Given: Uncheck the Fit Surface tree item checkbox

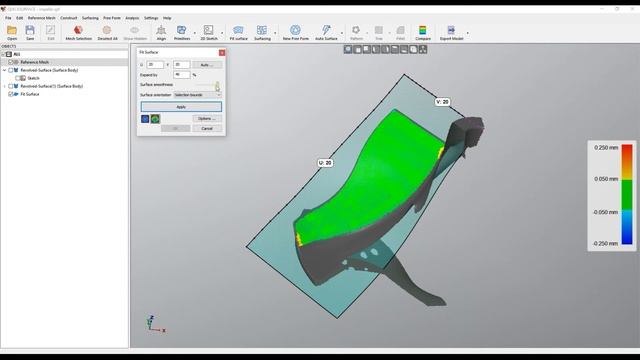Looking at the screenshot, I should [11, 94].
